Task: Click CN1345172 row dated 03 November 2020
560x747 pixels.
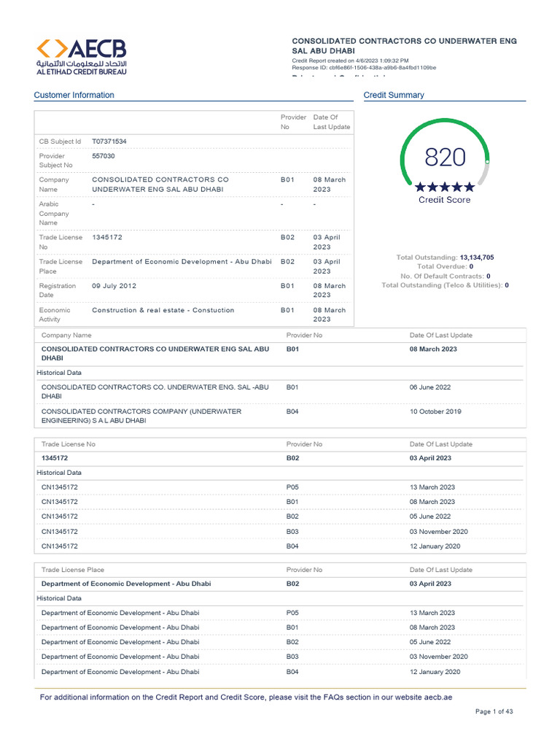Action: tap(280, 531)
